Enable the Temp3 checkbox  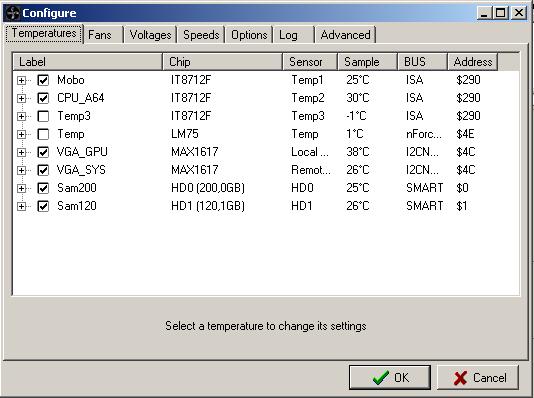pos(43,116)
